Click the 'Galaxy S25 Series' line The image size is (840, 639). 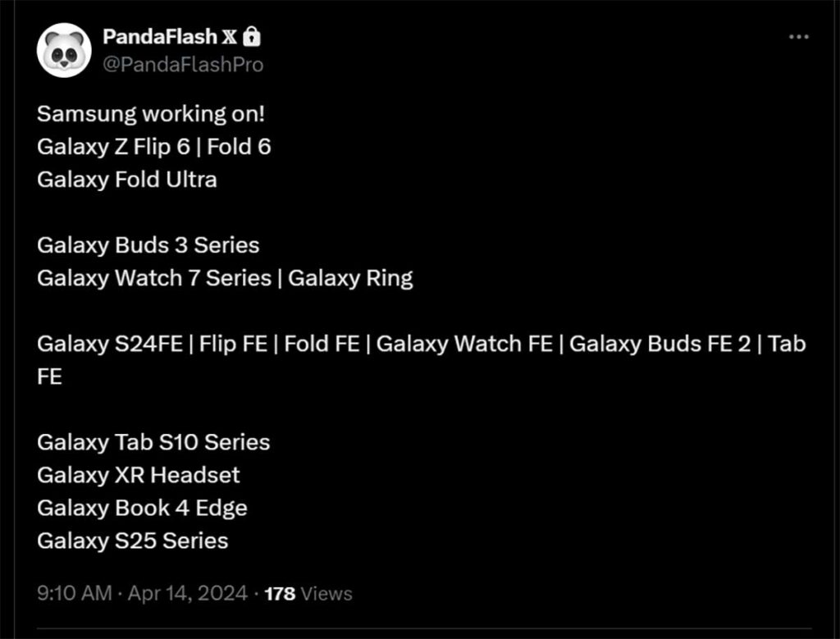coord(133,541)
